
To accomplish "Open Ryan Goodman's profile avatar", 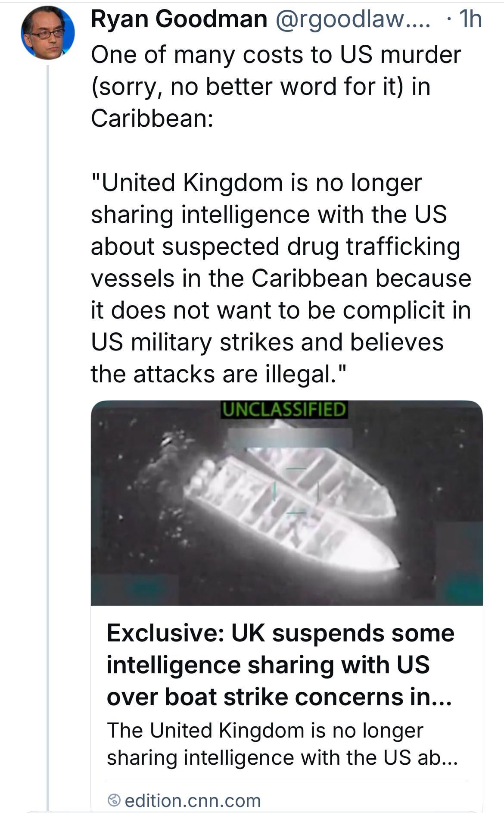I will pos(48,33).
